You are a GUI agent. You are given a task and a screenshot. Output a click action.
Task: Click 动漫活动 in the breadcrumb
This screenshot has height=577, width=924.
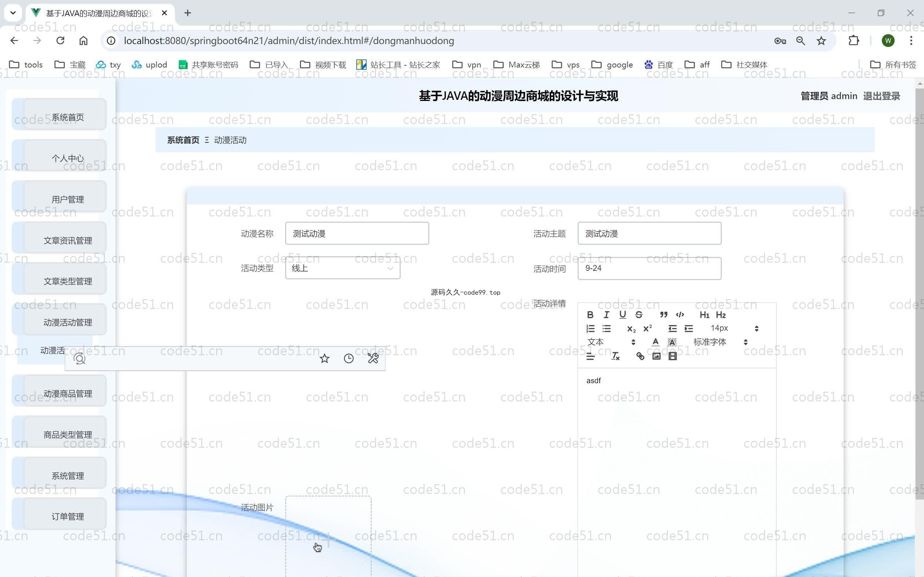[x=230, y=140]
